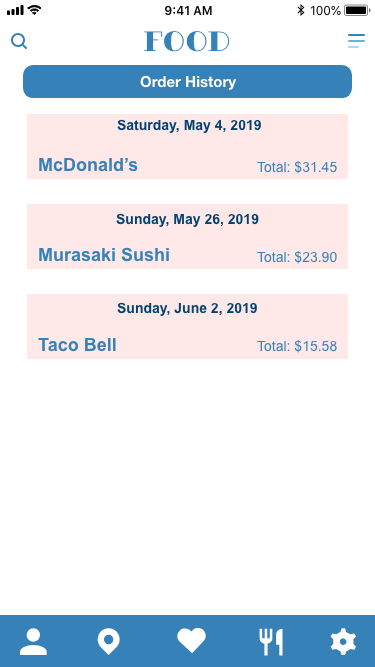Click the Order History header button
This screenshot has width=375, height=667.
pos(188,82)
